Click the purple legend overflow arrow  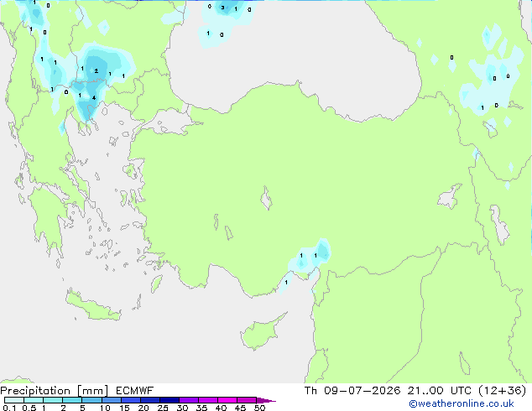(x=266, y=400)
